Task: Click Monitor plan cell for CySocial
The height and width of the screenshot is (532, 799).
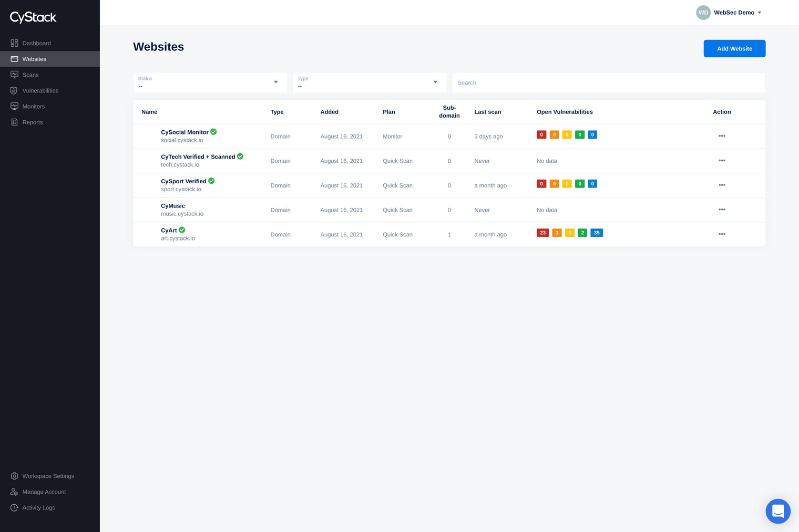Action: pos(392,137)
